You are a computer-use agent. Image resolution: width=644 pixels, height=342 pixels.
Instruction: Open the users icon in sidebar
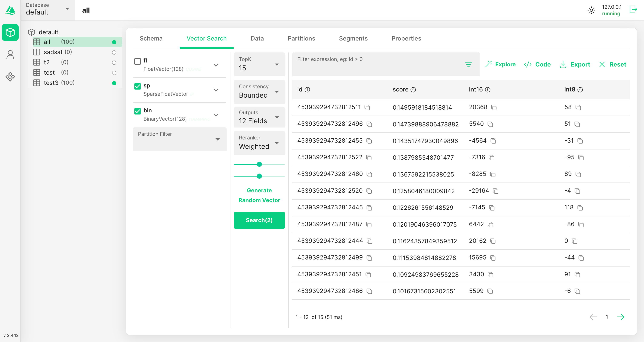pyautogui.click(x=10, y=54)
